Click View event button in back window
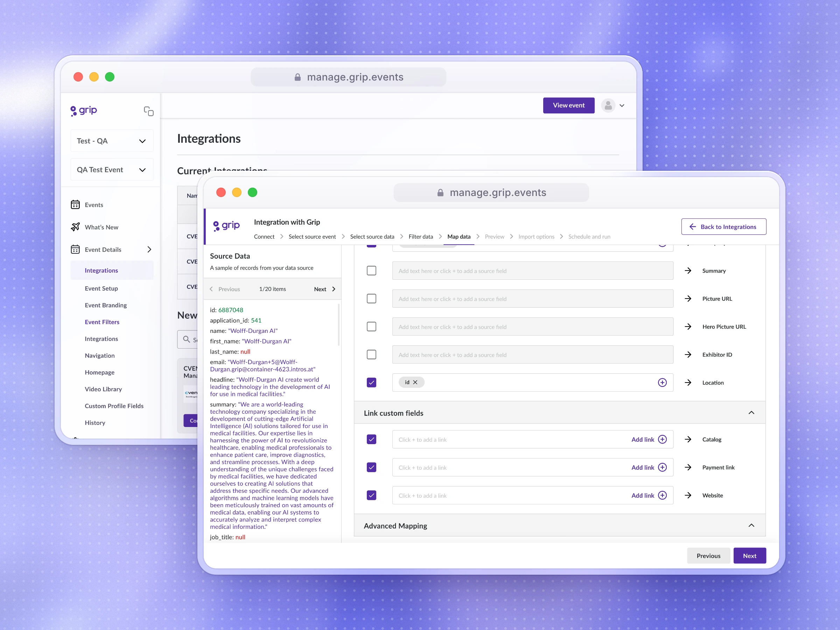 click(x=568, y=105)
